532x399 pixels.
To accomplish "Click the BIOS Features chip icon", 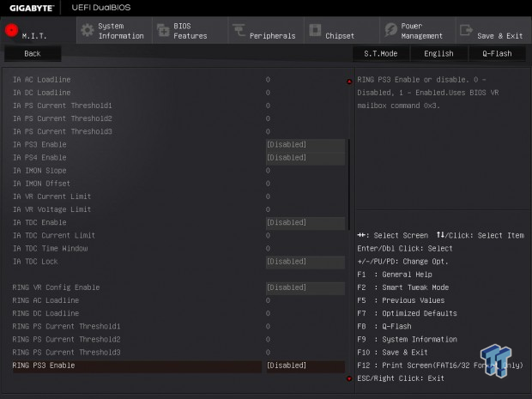I will [163, 30].
